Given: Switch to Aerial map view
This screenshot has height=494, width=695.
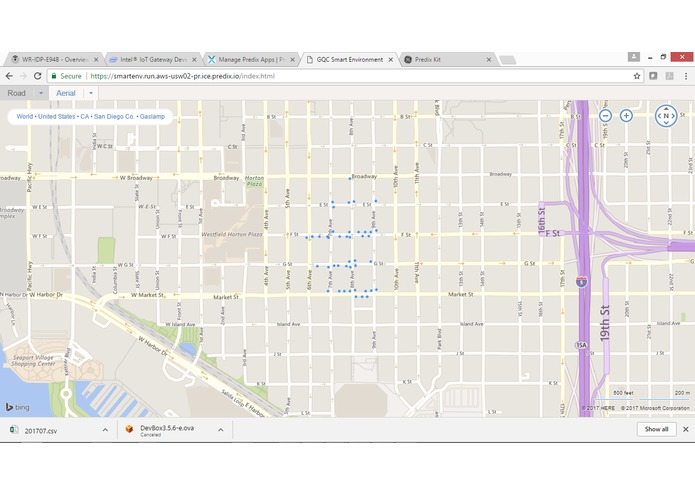Looking at the screenshot, I should (x=66, y=93).
